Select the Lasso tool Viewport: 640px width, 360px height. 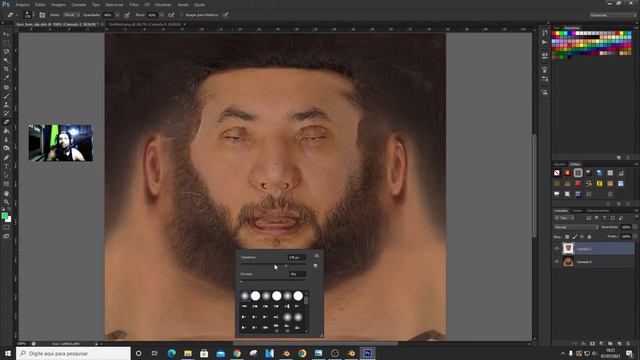(6, 52)
